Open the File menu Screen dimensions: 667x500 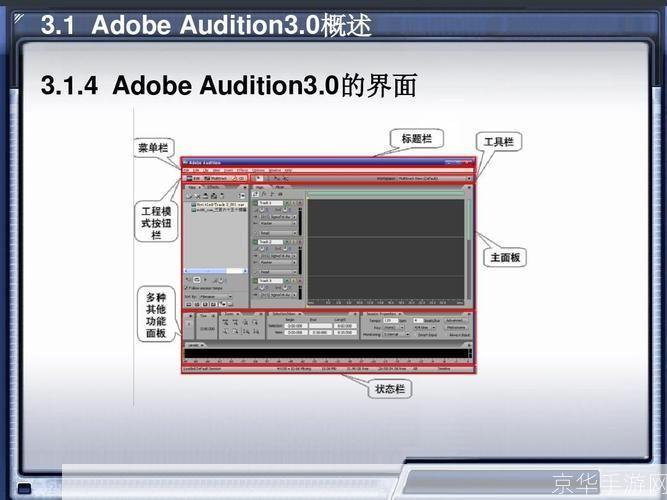187,170
